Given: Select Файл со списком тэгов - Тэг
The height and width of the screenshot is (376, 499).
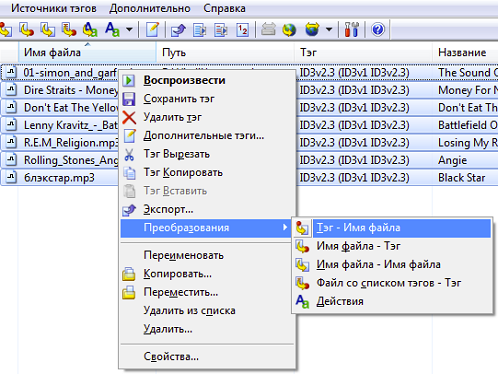Looking at the screenshot, I should [x=392, y=283].
